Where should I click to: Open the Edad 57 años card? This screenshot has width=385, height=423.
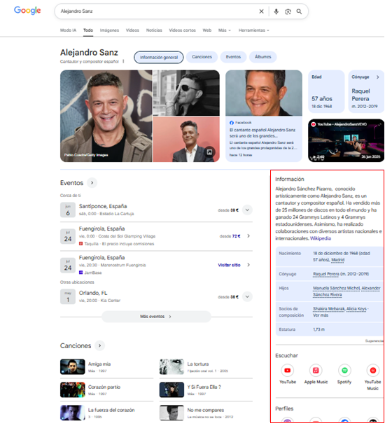(x=326, y=91)
